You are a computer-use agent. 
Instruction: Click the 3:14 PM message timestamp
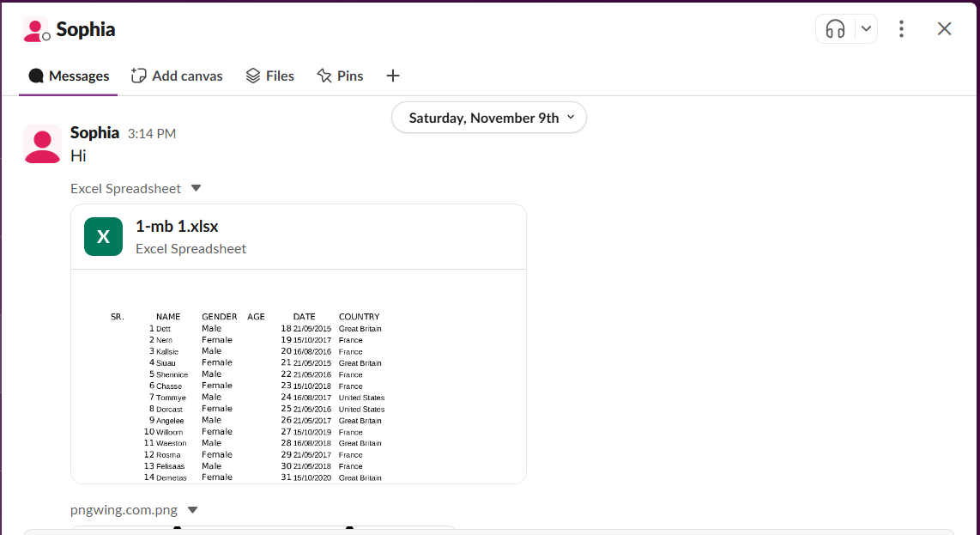[x=152, y=133]
